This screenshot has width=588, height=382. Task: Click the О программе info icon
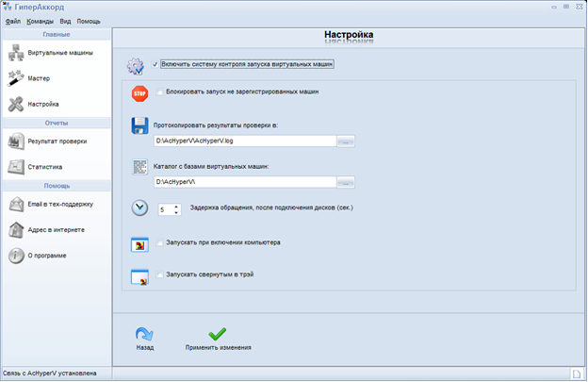pos(16,256)
